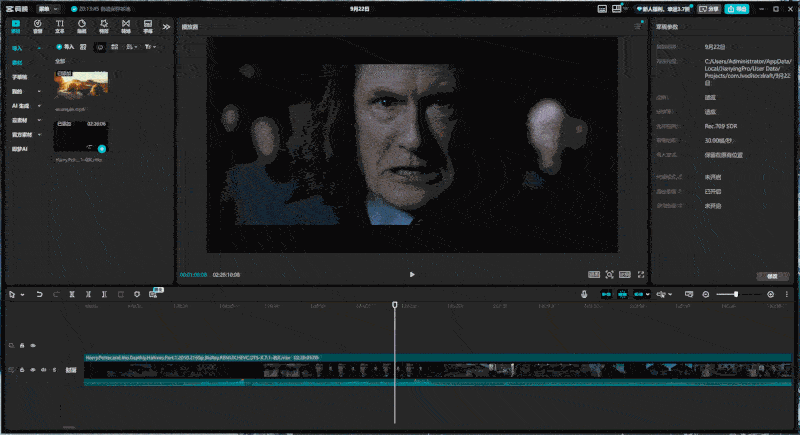Zoom out the timeline
800x435 pixels.
(x=706, y=294)
